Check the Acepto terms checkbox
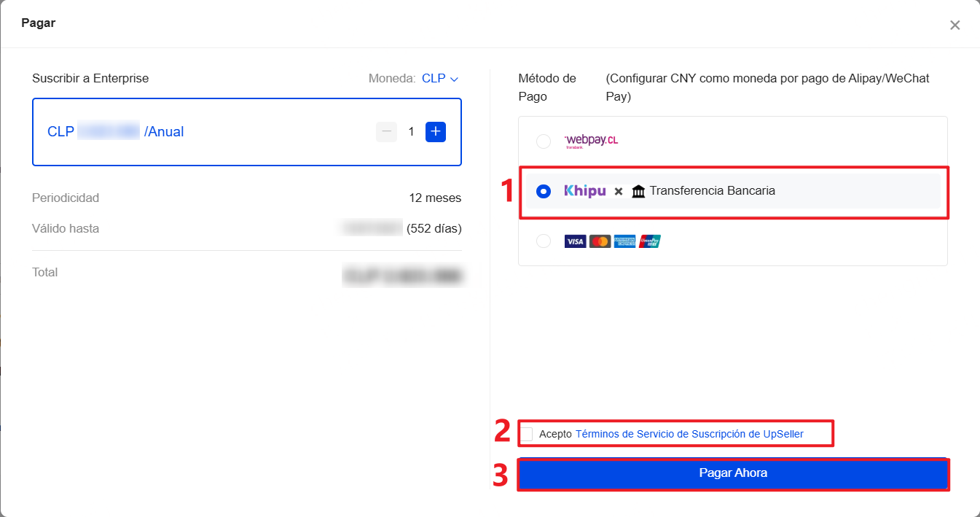980x517 pixels. (x=527, y=433)
